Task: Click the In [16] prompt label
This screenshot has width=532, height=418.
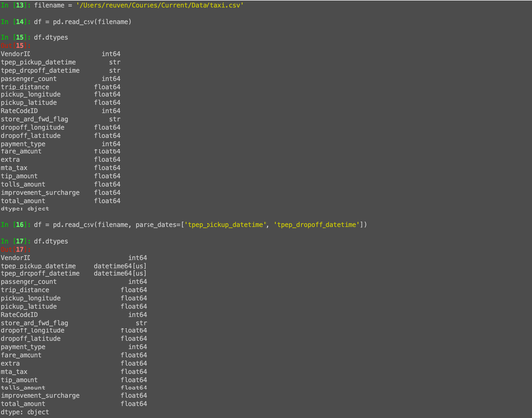Action: tap(16, 225)
